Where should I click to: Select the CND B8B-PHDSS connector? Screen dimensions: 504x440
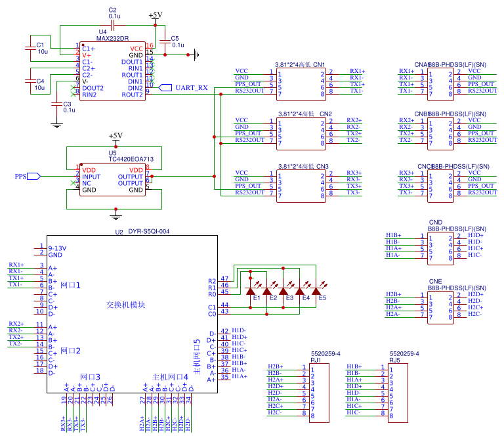[x=440, y=246]
